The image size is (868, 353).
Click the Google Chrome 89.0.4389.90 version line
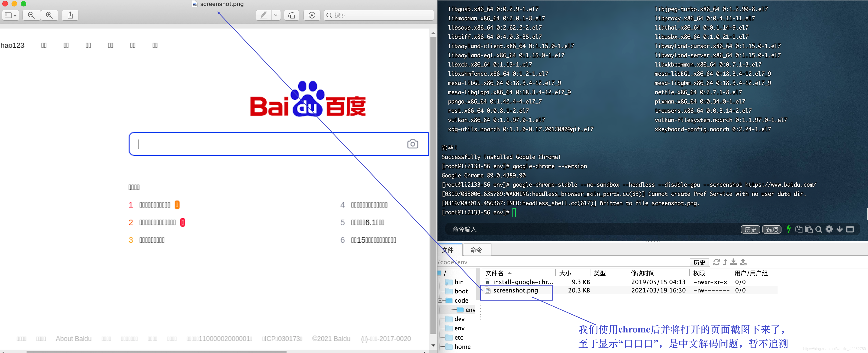point(483,176)
